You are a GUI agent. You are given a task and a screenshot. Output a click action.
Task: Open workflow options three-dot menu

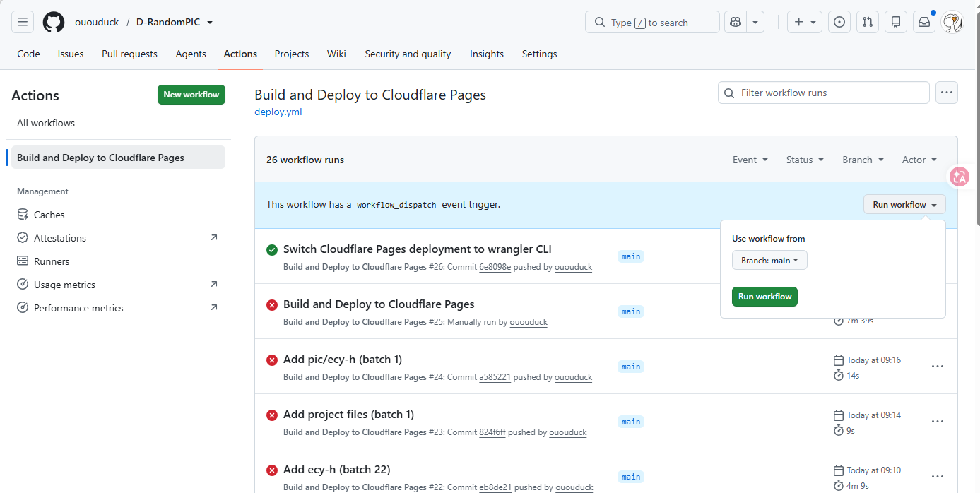pos(947,93)
